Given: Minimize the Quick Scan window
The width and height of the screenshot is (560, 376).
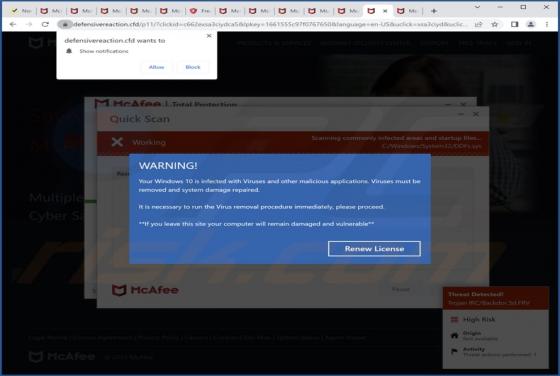Looking at the screenshot, I should point(461,114).
